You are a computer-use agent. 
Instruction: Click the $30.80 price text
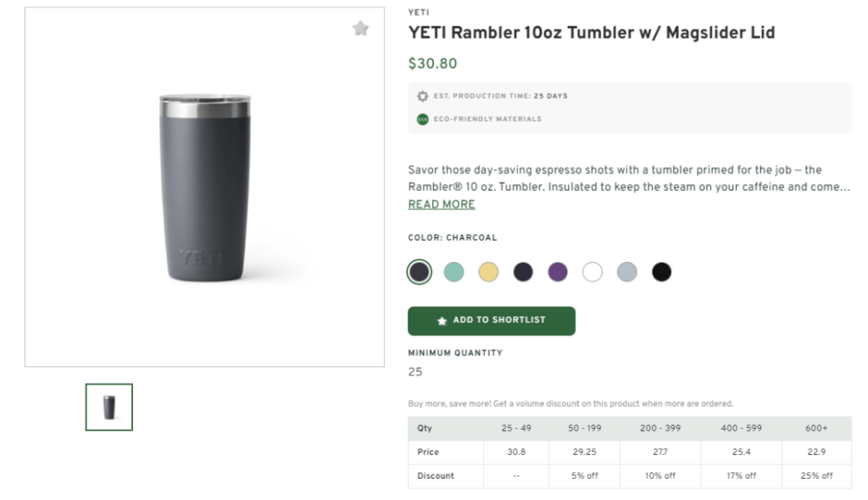tap(432, 64)
